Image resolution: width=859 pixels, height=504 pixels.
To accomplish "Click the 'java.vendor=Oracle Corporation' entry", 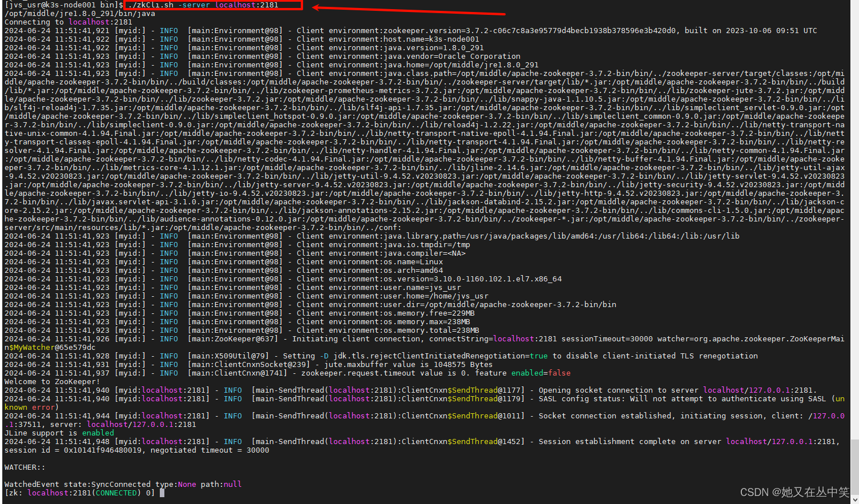I will pos(452,56).
